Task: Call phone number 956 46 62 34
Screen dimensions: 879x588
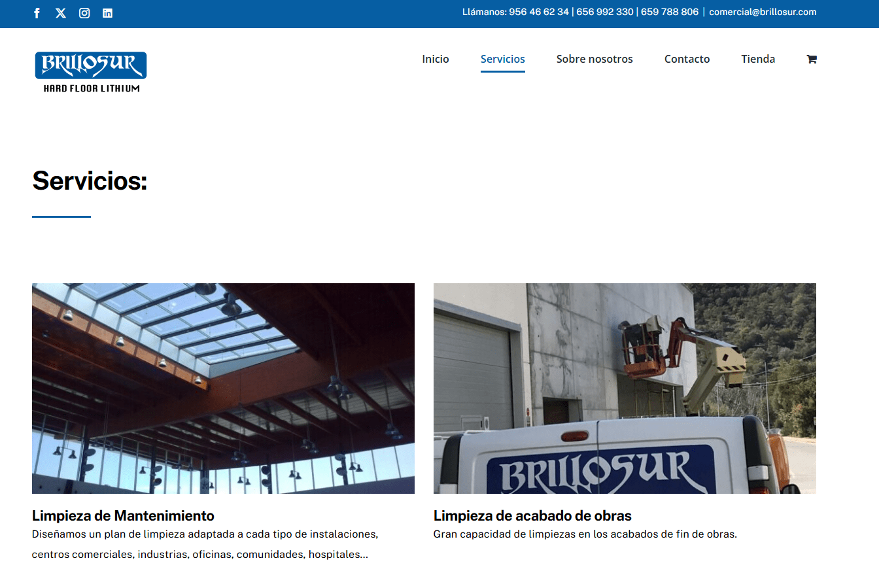Action: click(537, 12)
